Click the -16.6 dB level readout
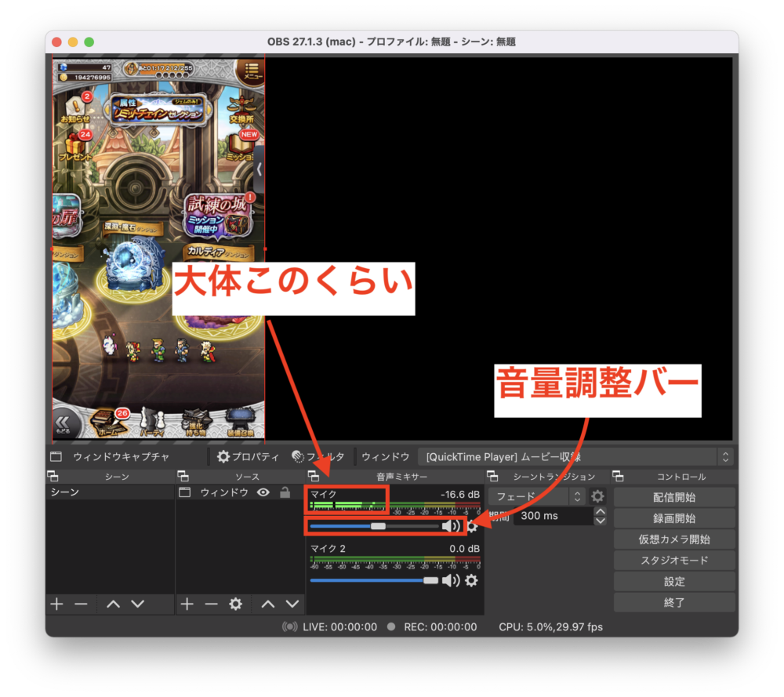The height and width of the screenshot is (697, 784). pos(460,495)
